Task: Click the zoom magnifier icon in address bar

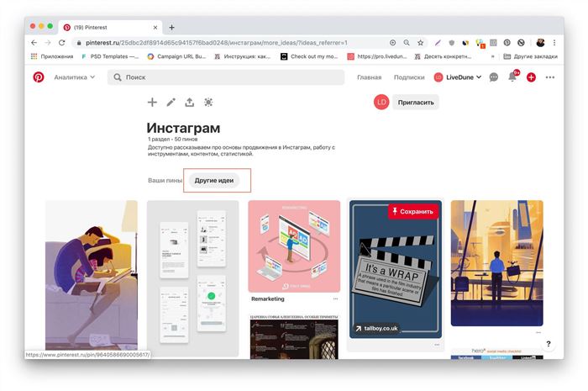Action: 407,43
